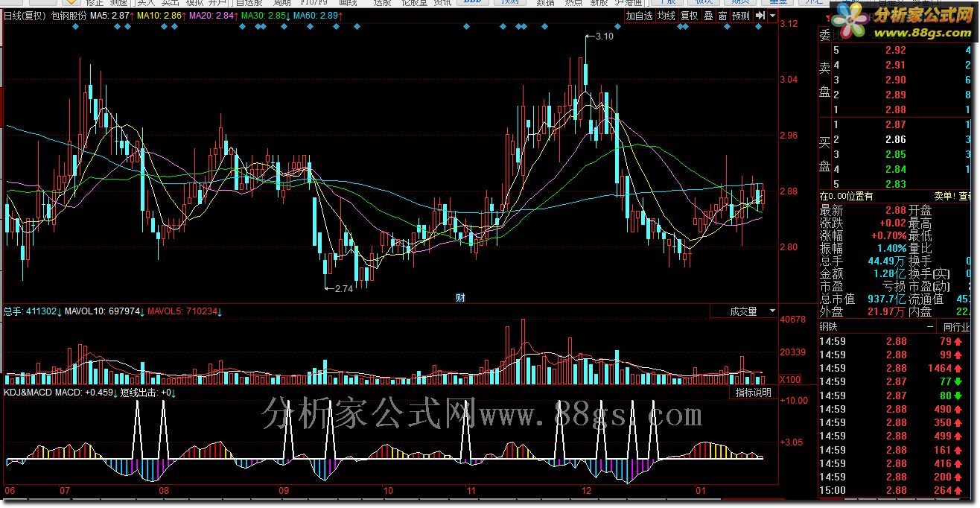
Task: Click the green down arrow beside 80
Action: click(x=960, y=396)
